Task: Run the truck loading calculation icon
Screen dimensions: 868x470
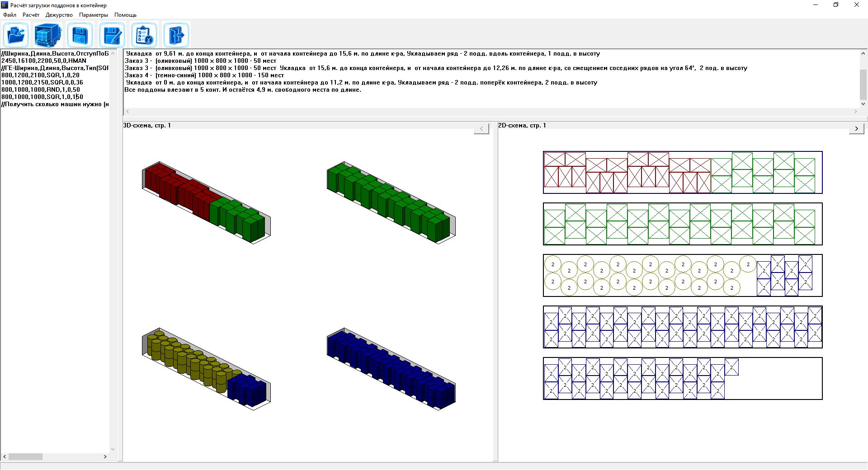Action: click(x=48, y=35)
